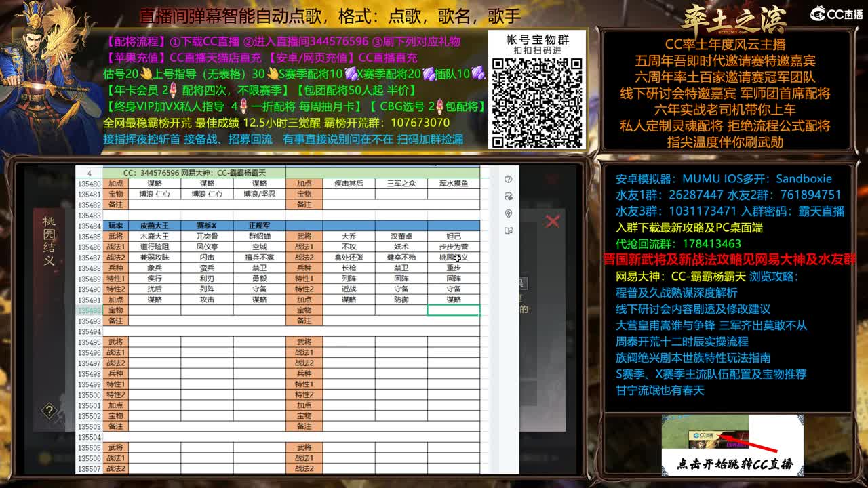868x488 pixels.
Task: Click the question mark help icon in game
Action: click(49, 411)
